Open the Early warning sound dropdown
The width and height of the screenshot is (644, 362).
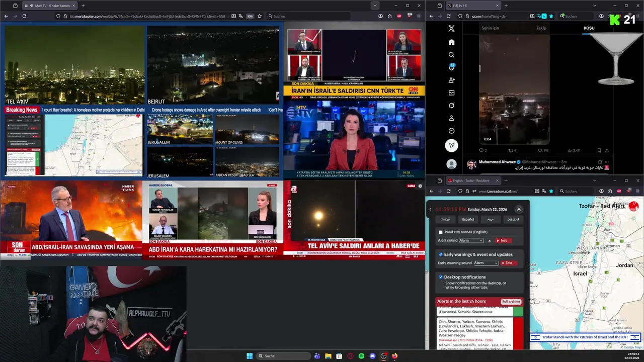coord(486,263)
